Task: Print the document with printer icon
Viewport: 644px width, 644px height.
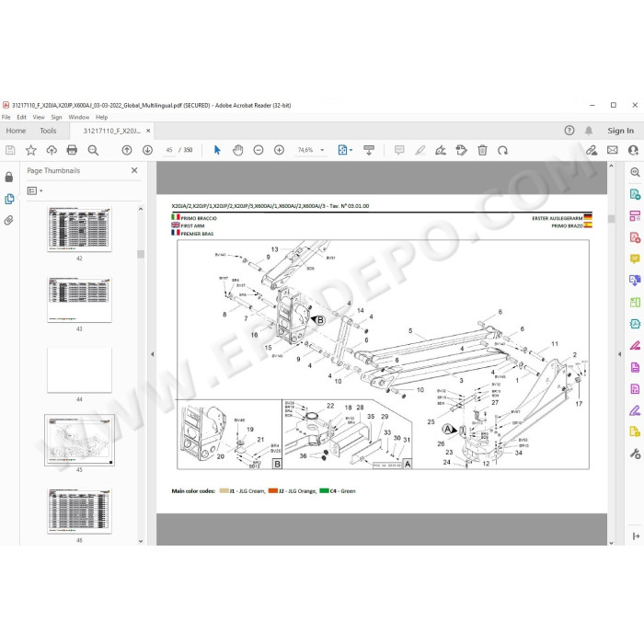Action: [x=72, y=150]
